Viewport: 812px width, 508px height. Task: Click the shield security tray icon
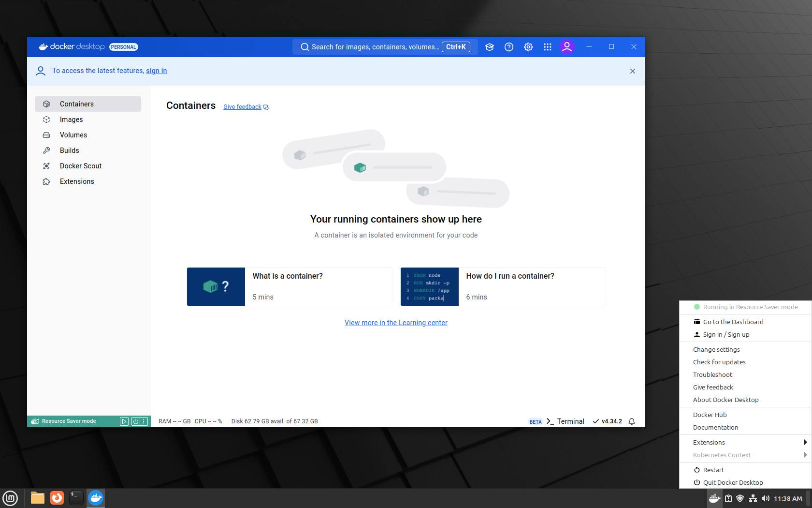[740, 498]
